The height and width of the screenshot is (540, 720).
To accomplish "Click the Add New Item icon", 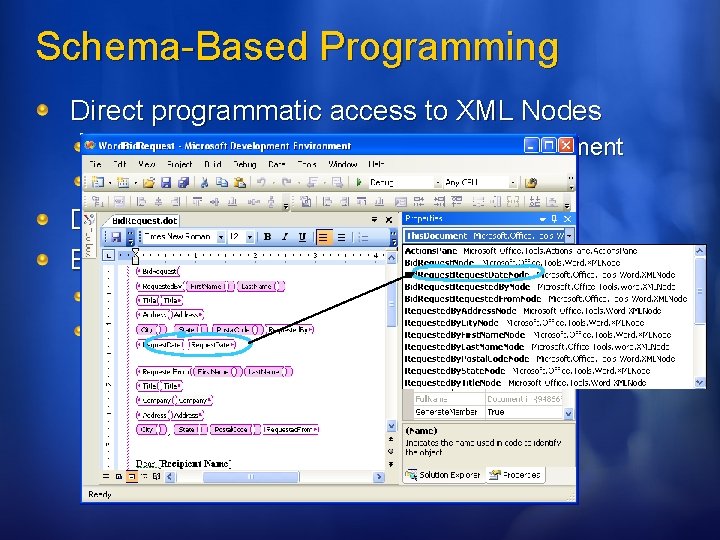I will (x=123, y=183).
